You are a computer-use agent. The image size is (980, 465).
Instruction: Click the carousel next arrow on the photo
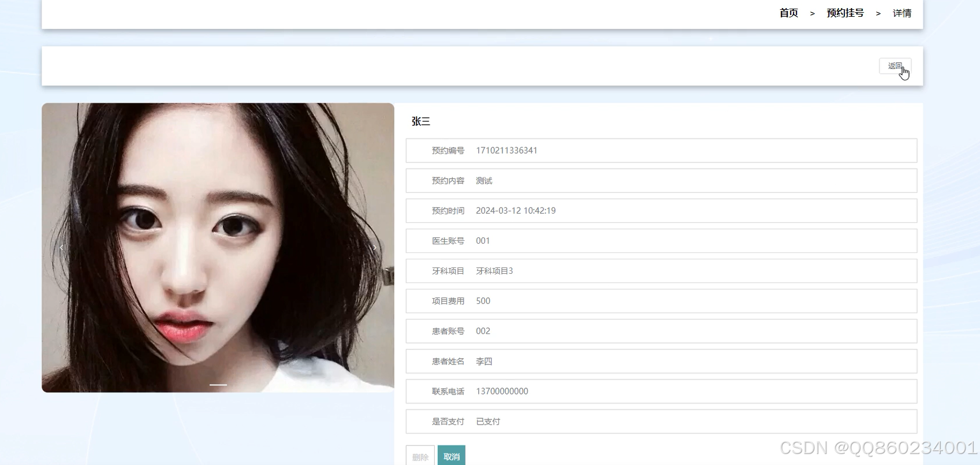[x=375, y=248]
